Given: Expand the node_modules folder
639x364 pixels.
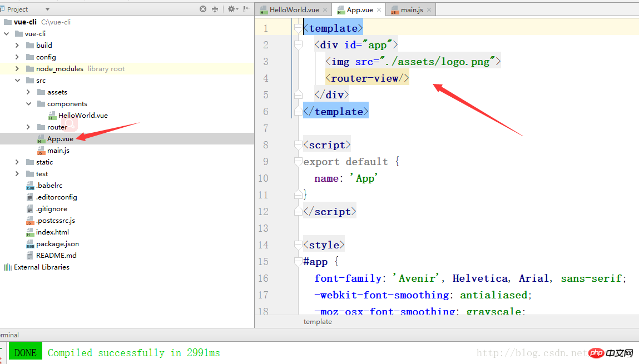Looking at the screenshot, I should (x=17, y=69).
